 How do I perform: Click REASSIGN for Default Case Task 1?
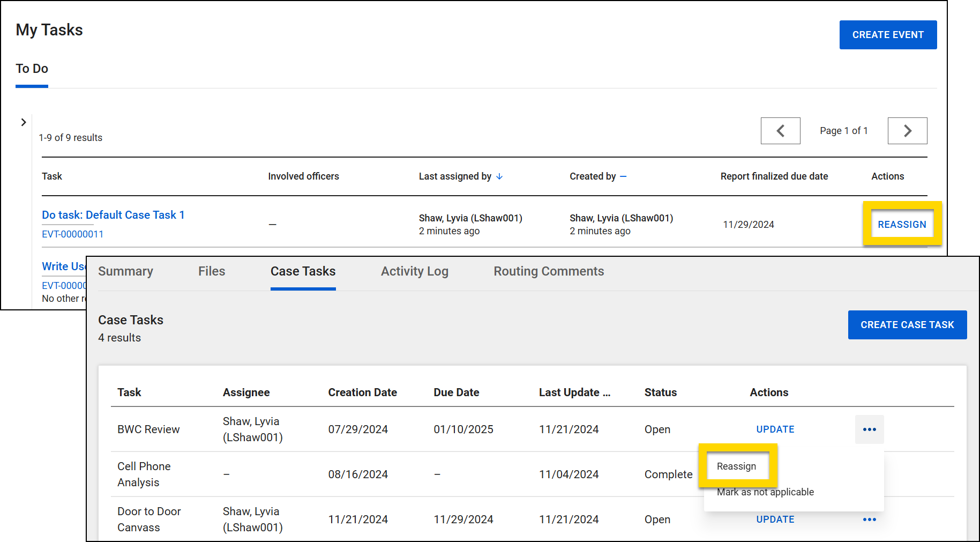[x=902, y=224]
